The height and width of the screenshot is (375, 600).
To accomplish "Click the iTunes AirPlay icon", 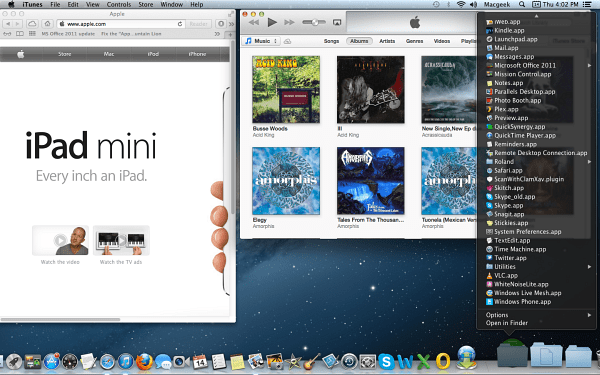I will click(x=337, y=23).
